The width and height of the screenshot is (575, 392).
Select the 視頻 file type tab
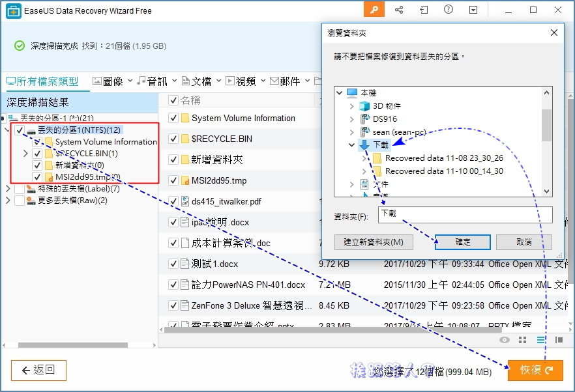click(241, 81)
